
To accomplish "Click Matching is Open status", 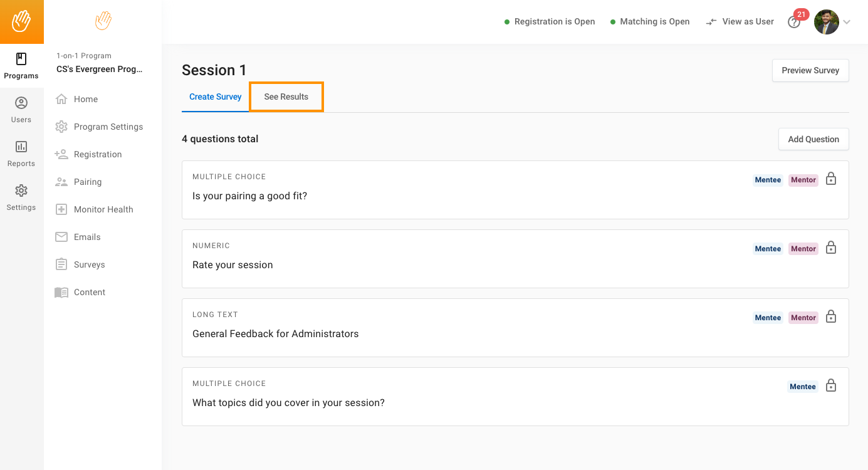I will click(x=650, y=21).
